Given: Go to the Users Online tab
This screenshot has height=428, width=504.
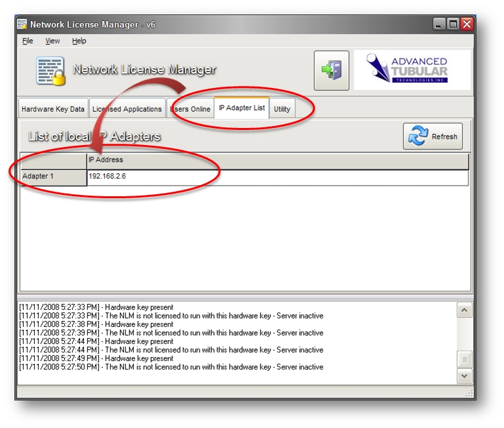Looking at the screenshot, I should (x=190, y=109).
